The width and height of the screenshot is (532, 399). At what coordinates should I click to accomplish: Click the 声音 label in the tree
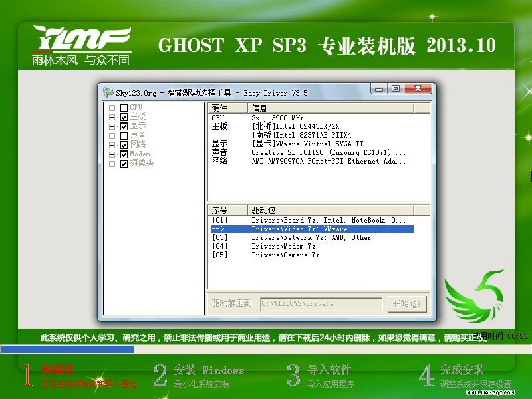pyautogui.click(x=138, y=136)
